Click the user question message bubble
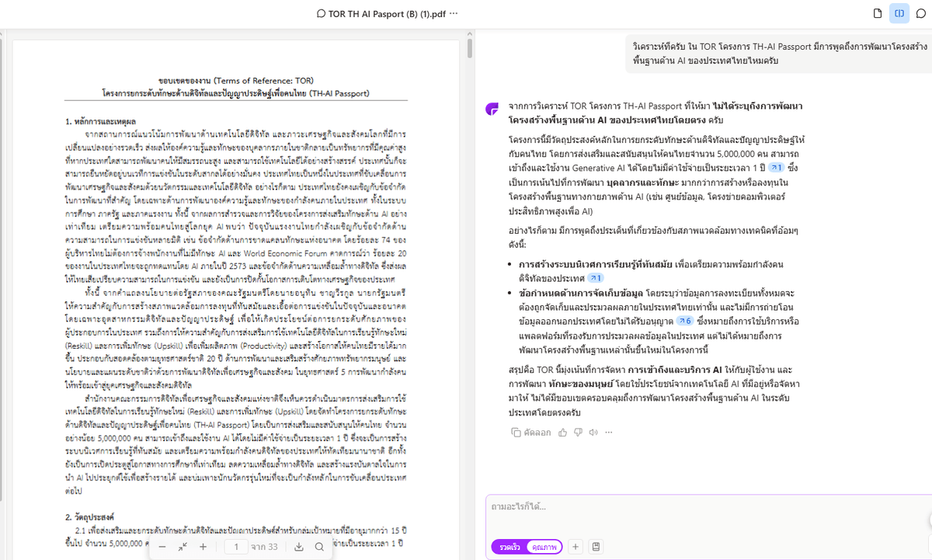 pos(778,54)
